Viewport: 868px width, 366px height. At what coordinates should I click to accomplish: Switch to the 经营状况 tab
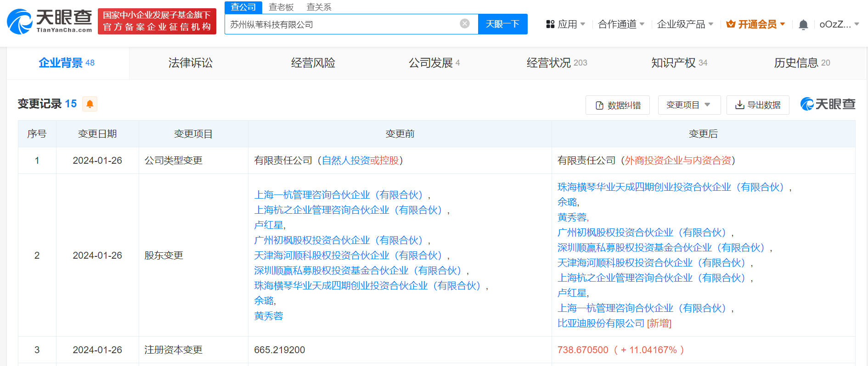coord(557,63)
